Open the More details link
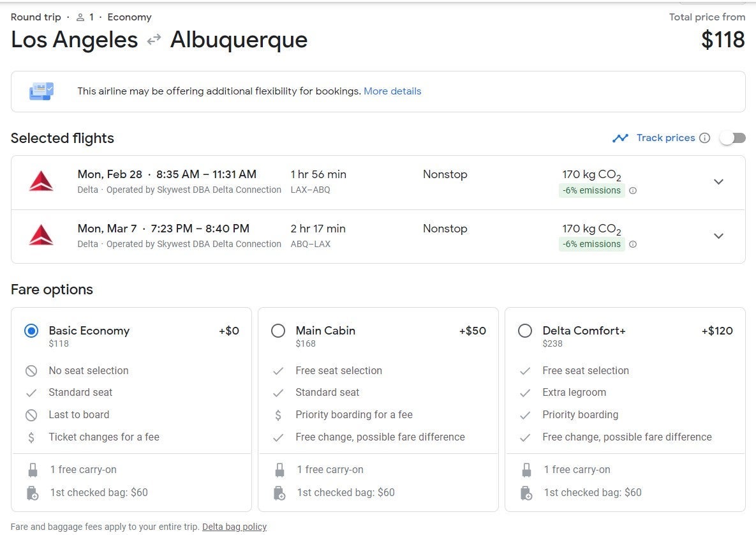 point(392,91)
